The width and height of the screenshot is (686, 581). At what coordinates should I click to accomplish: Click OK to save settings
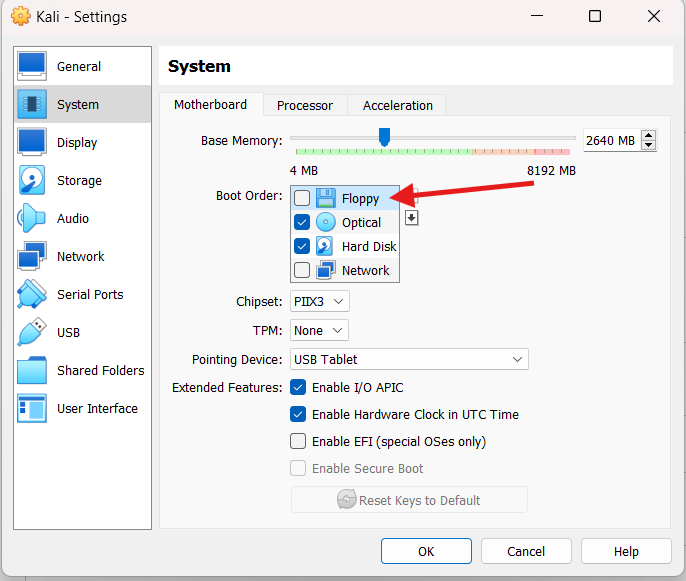(426, 551)
